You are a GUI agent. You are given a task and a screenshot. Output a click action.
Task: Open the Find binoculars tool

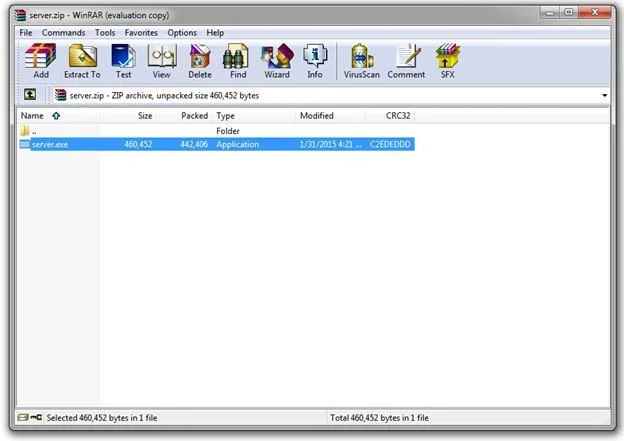pyautogui.click(x=237, y=61)
